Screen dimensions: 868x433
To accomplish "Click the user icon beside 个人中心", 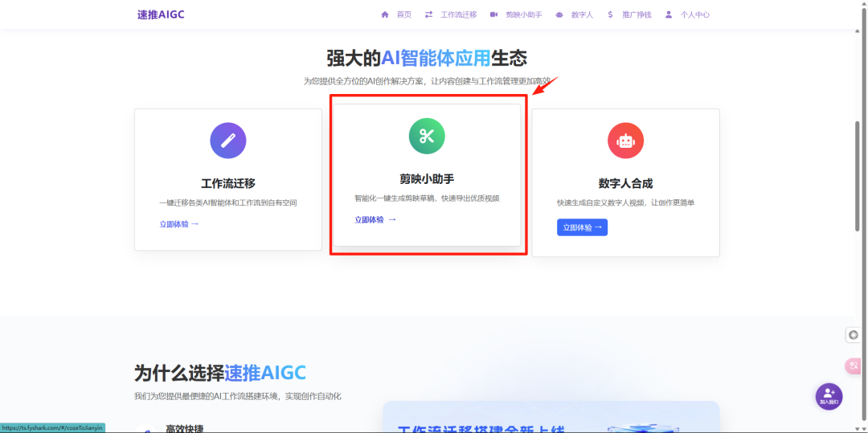I will click(x=669, y=15).
